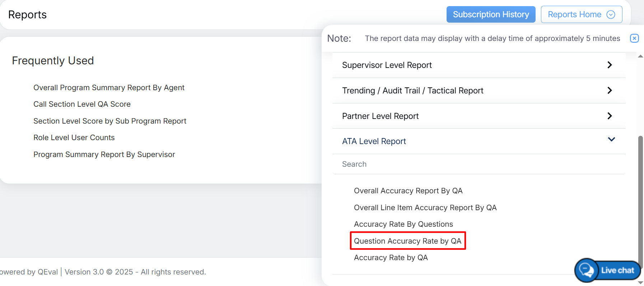This screenshot has height=286, width=644.
Task: Click the Reports Home dropdown circle icon
Action: (x=611, y=14)
